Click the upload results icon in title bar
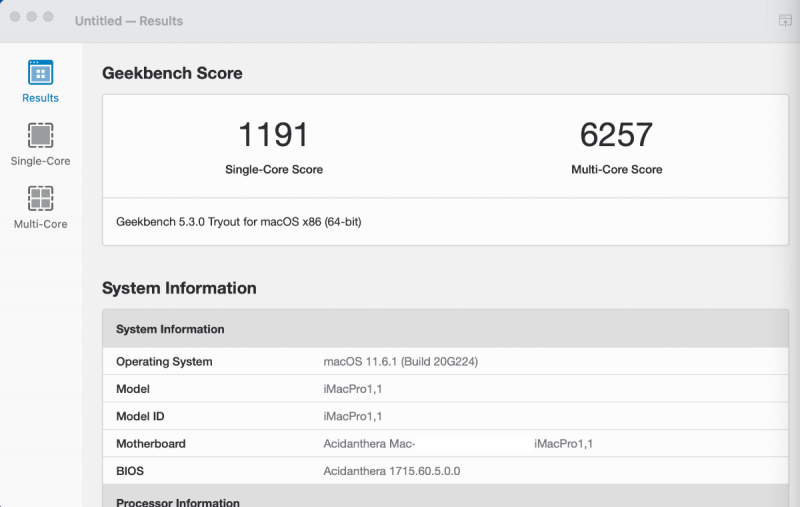The height and width of the screenshot is (507, 800). coord(785,20)
